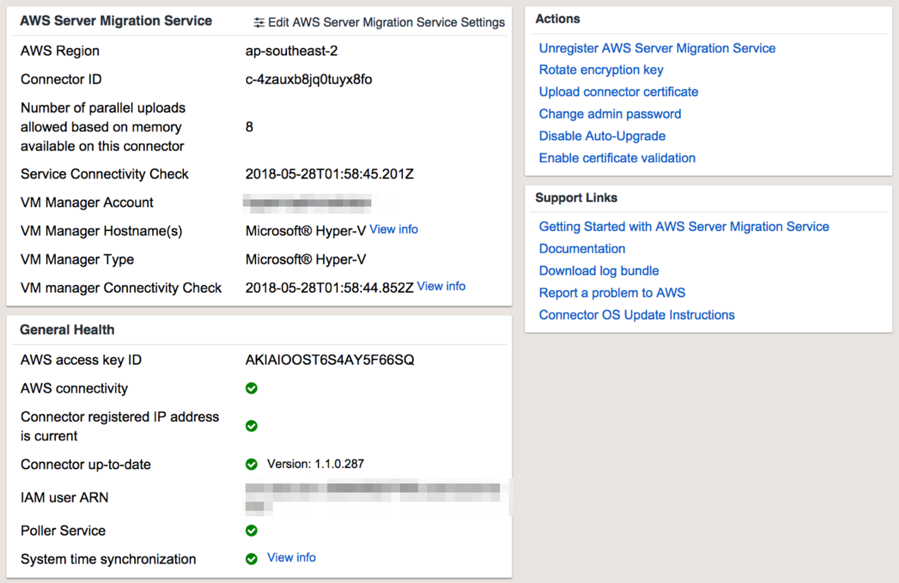The height and width of the screenshot is (583, 899).
Task: Click Enable certificate validation
Action: tap(617, 158)
